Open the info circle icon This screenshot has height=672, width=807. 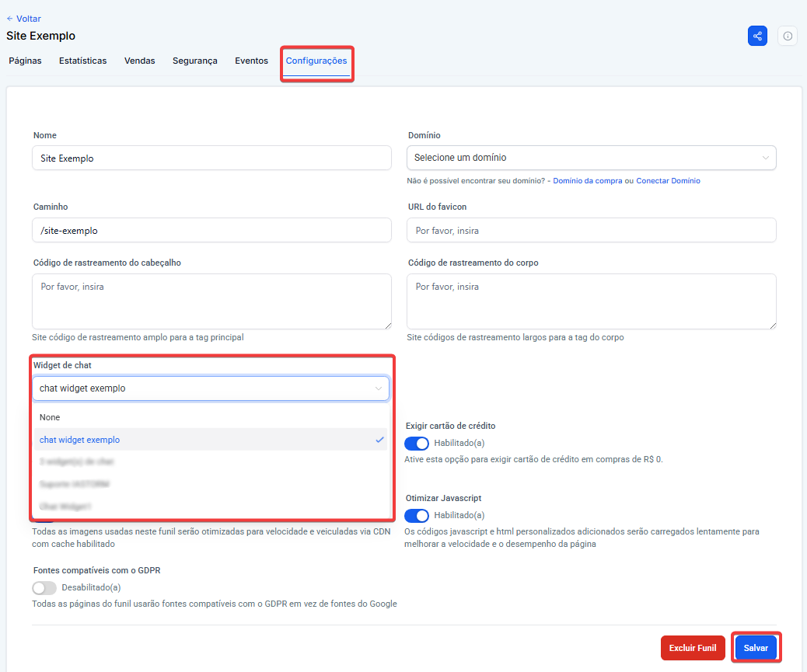pyautogui.click(x=788, y=36)
